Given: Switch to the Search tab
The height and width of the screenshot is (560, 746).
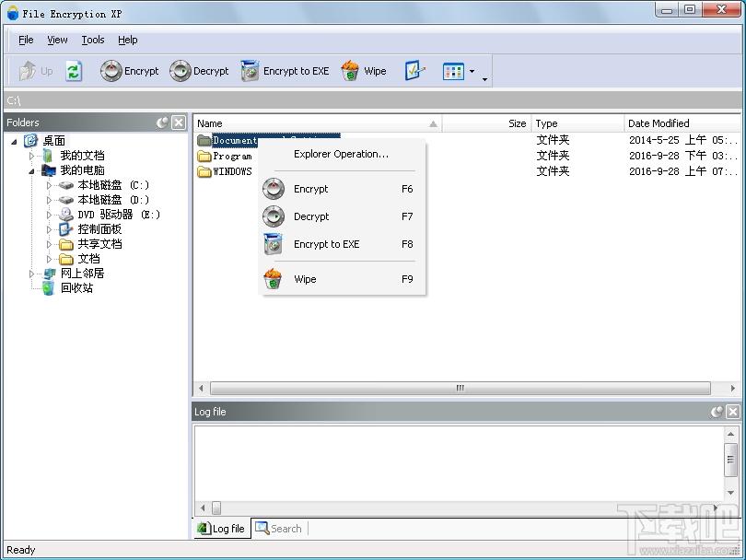Looking at the screenshot, I should tap(279, 529).
